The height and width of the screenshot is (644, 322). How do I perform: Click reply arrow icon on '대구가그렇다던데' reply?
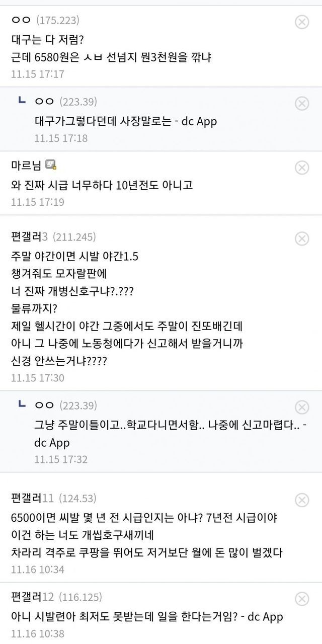tap(22, 101)
